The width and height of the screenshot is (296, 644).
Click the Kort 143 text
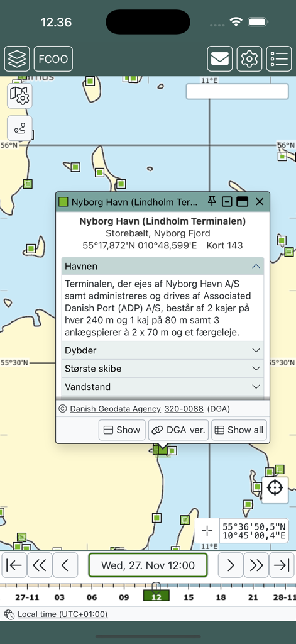click(224, 246)
